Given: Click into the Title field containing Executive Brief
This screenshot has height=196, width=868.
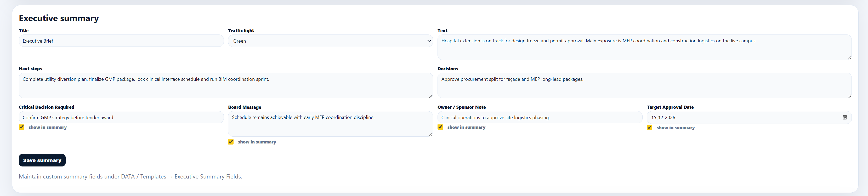Looking at the screenshot, I should click(121, 41).
